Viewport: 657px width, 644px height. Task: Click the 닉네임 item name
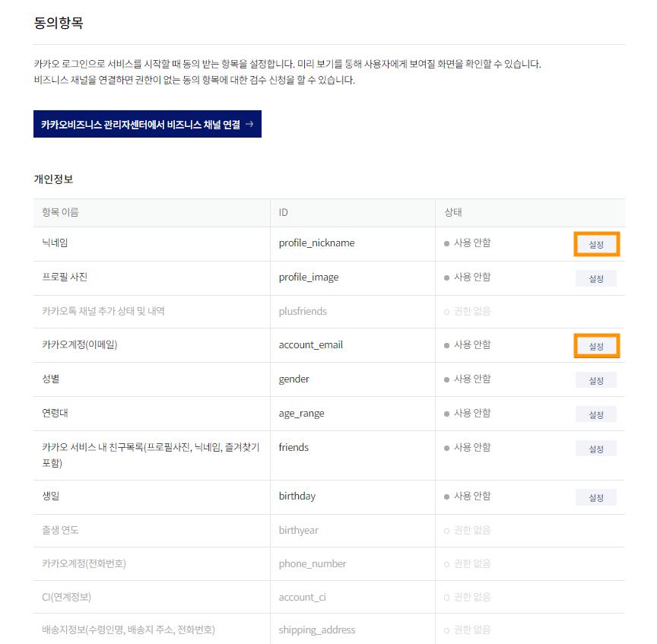[55, 243]
